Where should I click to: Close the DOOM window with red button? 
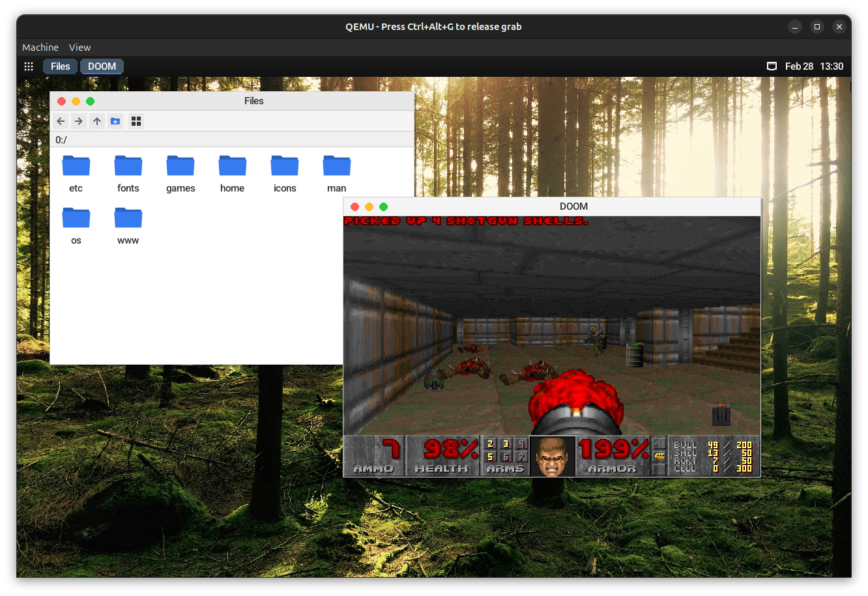click(x=355, y=206)
